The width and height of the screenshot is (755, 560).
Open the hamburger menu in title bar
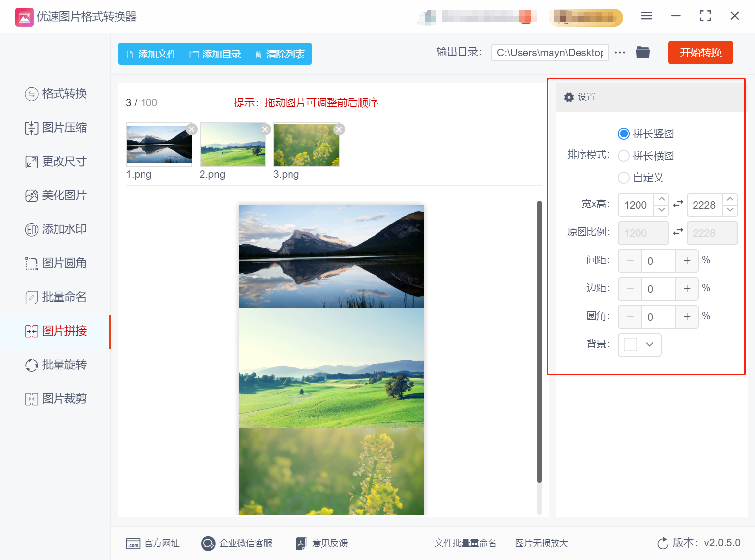646,16
